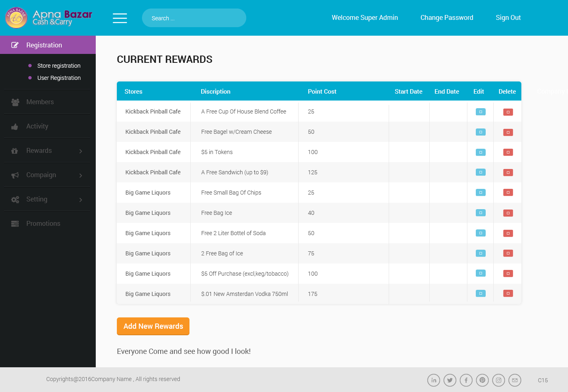This screenshot has width=568, height=392.
Task: Click the LinkedIn icon in footer
Action: point(434,380)
